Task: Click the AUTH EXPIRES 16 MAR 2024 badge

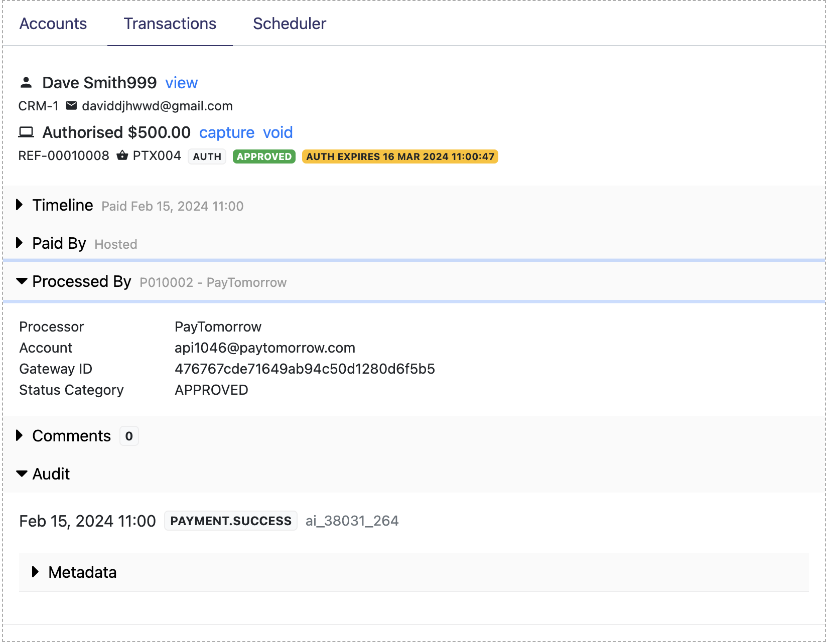Action: (400, 156)
